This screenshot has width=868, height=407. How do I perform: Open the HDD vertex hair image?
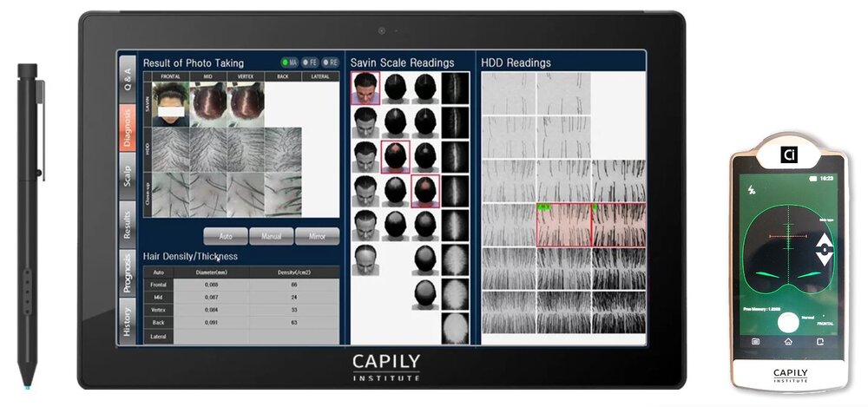point(246,149)
